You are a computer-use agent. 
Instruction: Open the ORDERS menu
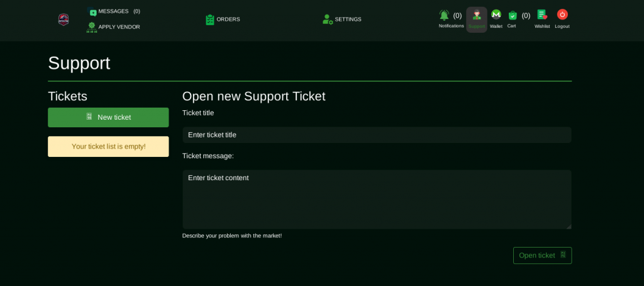[228, 20]
